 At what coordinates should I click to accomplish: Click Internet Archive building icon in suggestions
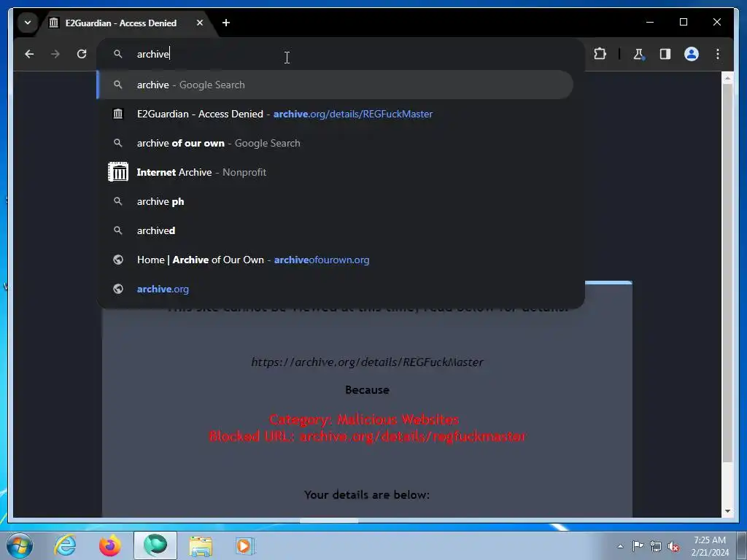pos(118,172)
